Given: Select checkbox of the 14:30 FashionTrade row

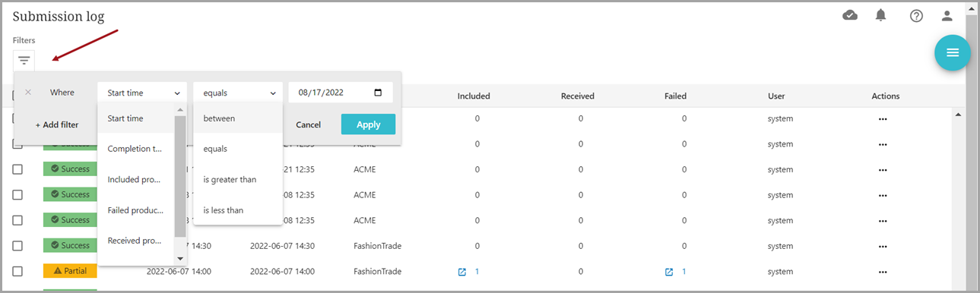Looking at the screenshot, I should pyautogui.click(x=17, y=246).
